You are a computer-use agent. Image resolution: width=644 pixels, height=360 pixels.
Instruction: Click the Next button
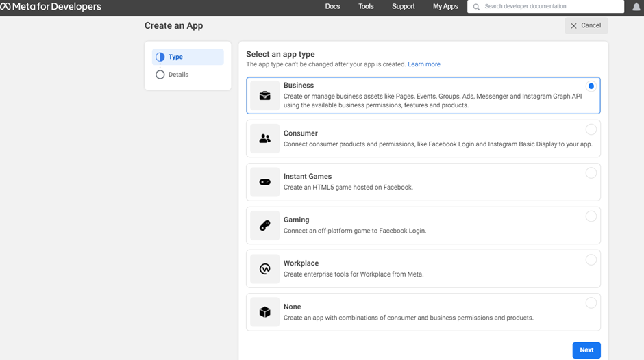coord(586,350)
